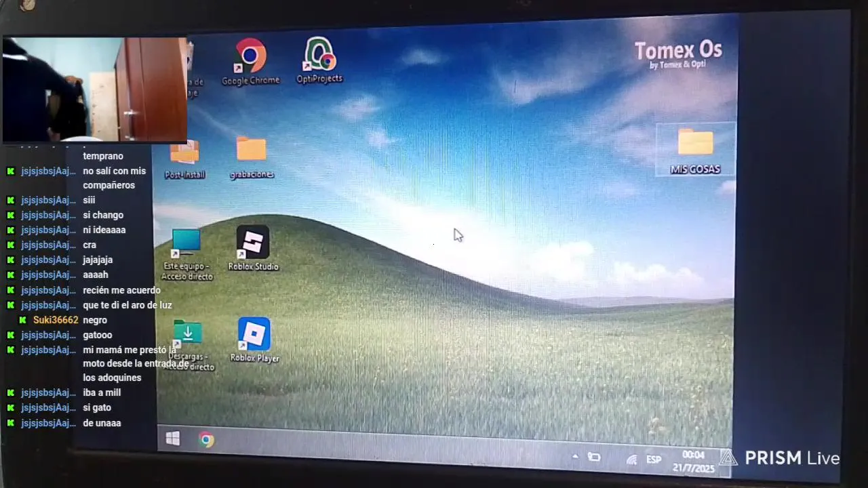This screenshot has width=868, height=488.
Task: Open the grabaciones folder
Action: 252,157
